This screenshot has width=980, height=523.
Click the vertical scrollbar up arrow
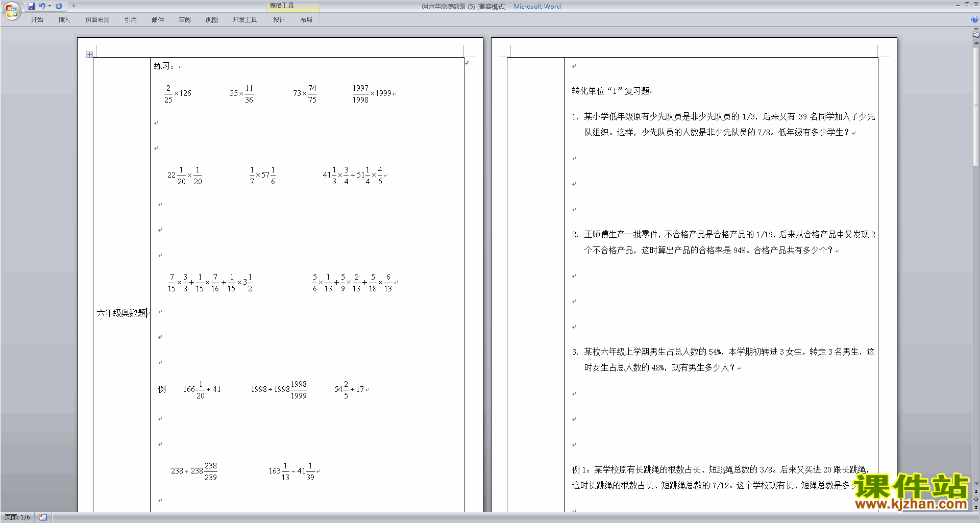(x=976, y=43)
